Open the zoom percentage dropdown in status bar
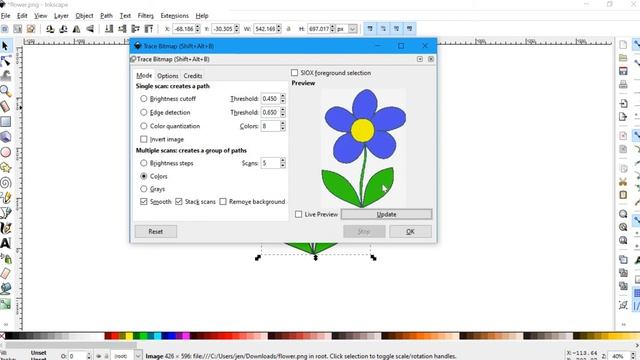The width and height of the screenshot is (640, 360). pos(633,356)
